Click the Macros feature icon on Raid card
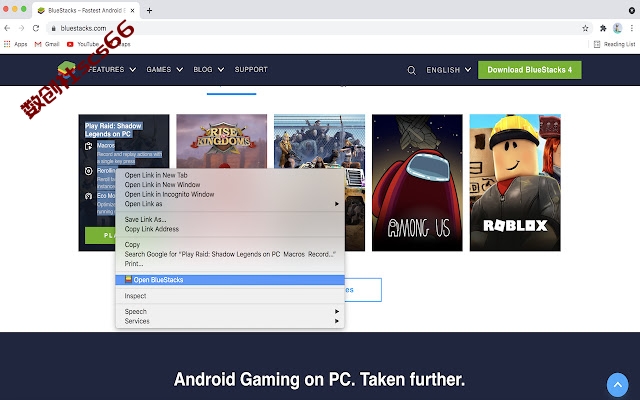Viewport: 640px width, 400px height. [89, 146]
